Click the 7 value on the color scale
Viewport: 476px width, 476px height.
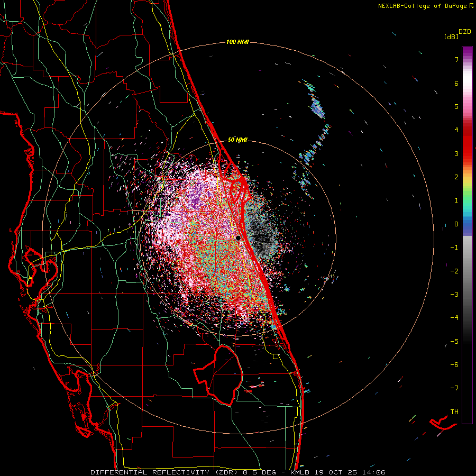click(456, 59)
